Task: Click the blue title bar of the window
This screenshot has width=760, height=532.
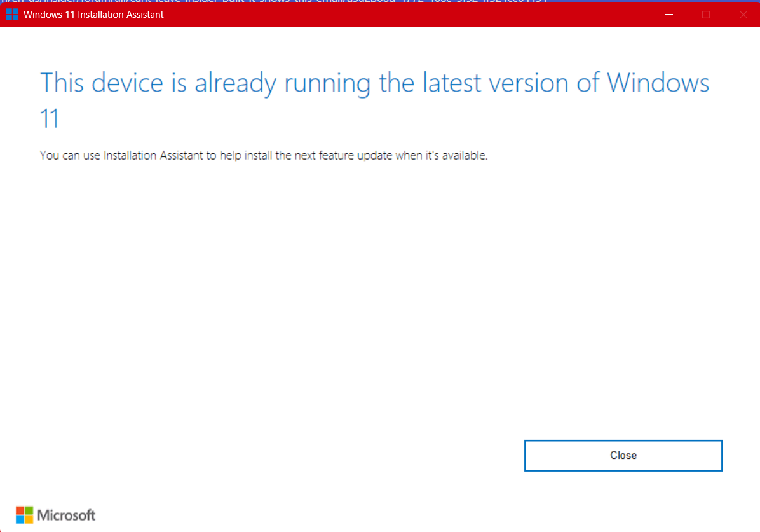Action: pos(381,14)
